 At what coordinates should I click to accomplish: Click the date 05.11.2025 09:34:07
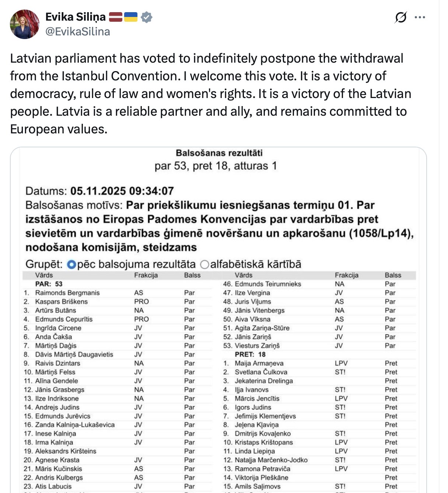point(122,191)
